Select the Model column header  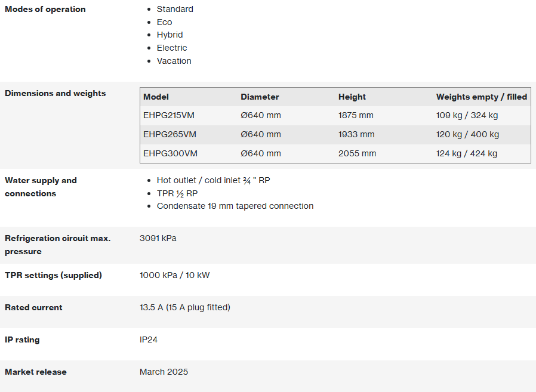click(156, 97)
